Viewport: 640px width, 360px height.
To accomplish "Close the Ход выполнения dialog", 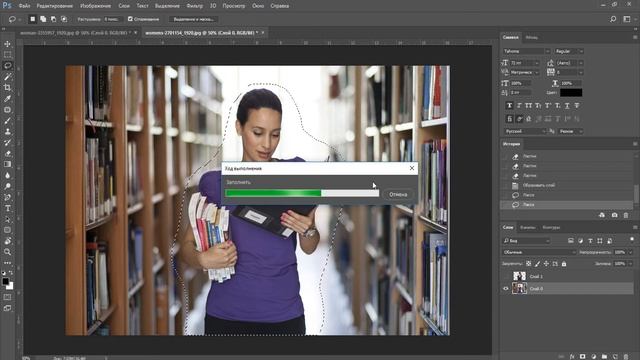I will [x=412, y=168].
